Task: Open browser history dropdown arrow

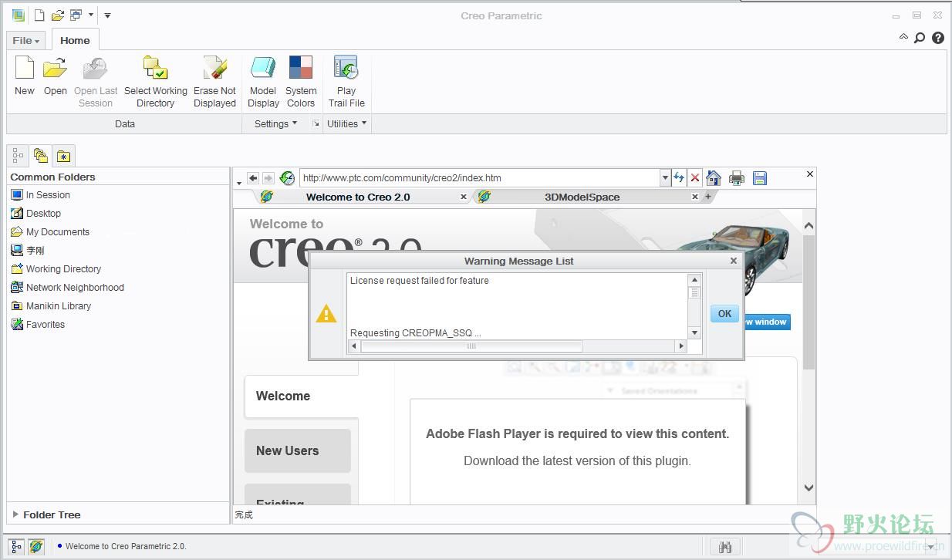Action: tap(239, 183)
